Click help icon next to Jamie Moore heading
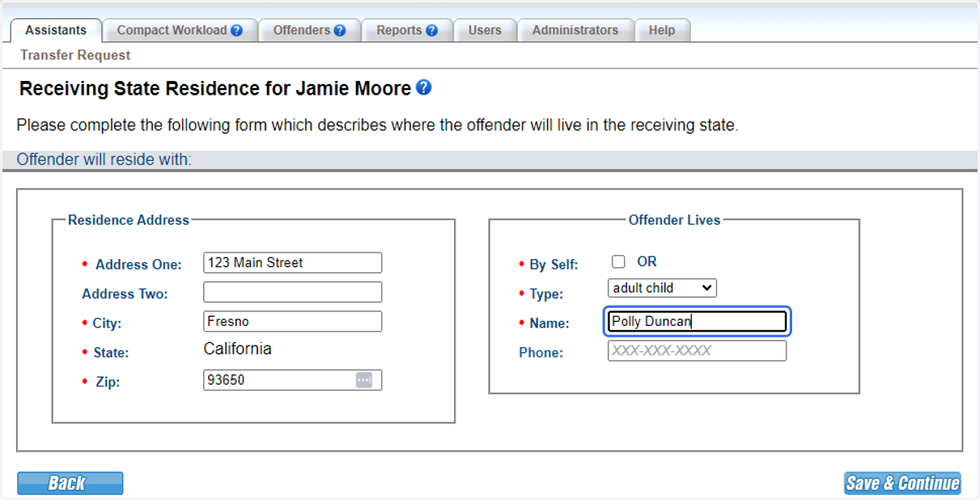 423,87
